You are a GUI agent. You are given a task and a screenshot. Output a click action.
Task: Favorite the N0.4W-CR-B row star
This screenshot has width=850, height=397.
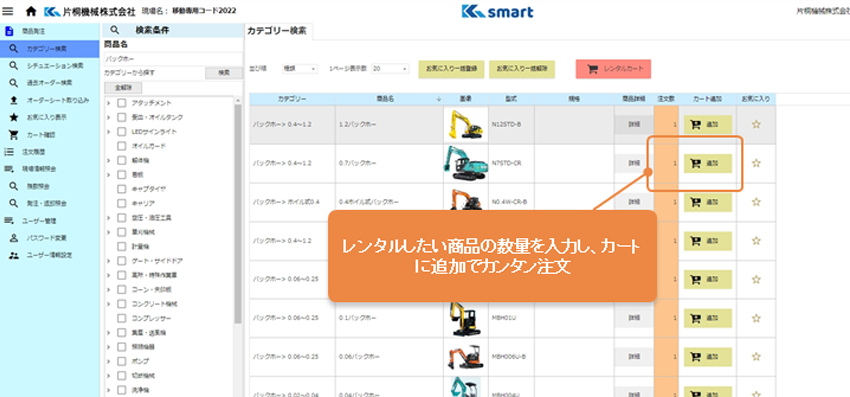coord(756,202)
